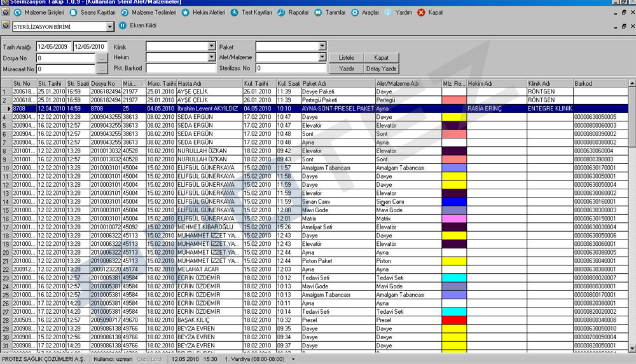Click the red color cell in the Presel row
636x364 pixels.
pos(454,320)
